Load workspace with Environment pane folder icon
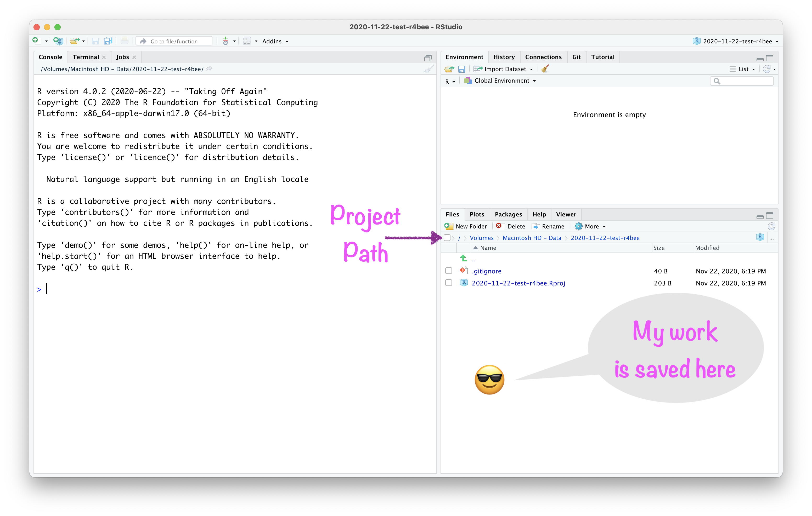 coord(449,69)
